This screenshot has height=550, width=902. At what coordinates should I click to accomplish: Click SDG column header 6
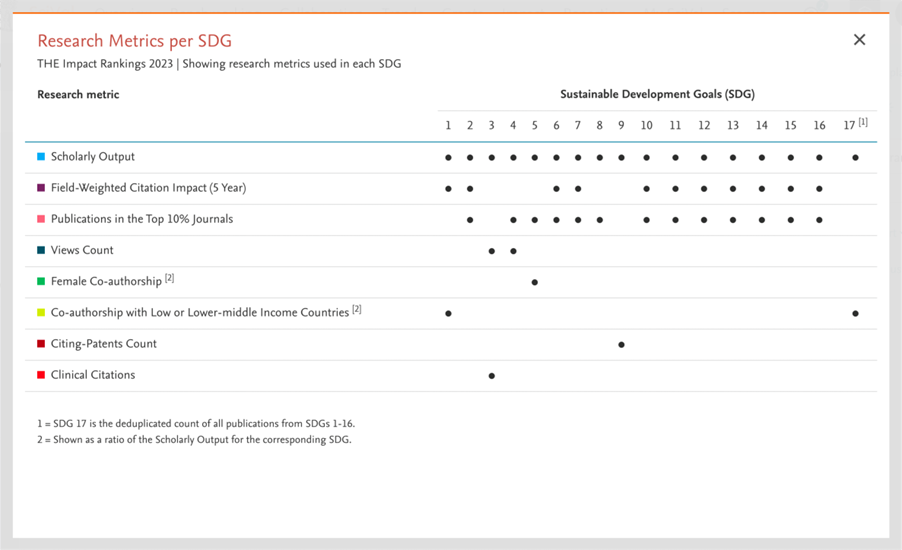(x=556, y=125)
